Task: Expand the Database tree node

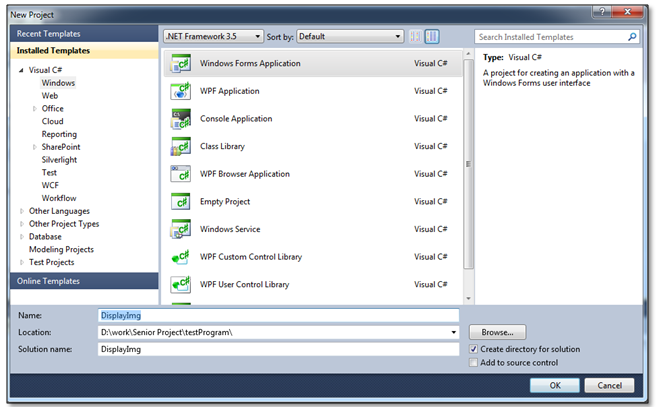Action: pos(22,237)
